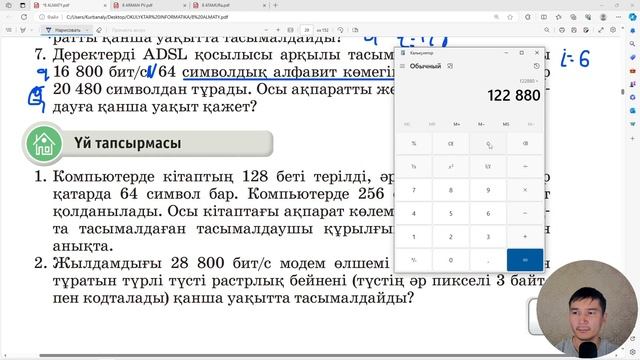The image size is (640, 360).
Task: Click the Calculator reciprocal 1/x key
Action: [x=413, y=167]
